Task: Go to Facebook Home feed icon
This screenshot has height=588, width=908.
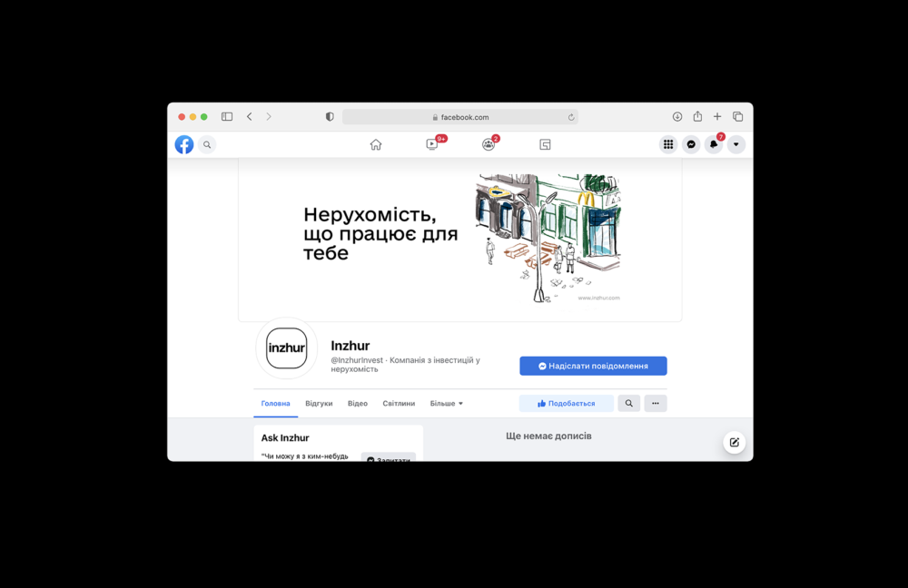Action: [376, 144]
